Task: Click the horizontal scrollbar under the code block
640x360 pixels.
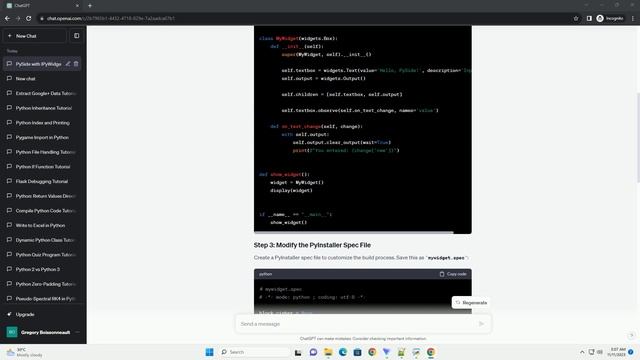Action: [353, 232]
